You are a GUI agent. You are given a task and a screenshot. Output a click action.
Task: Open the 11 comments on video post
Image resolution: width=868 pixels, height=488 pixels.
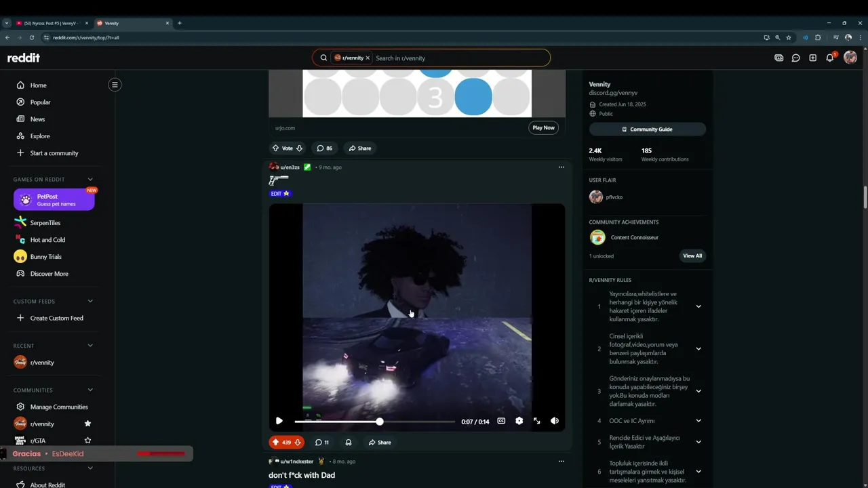click(x=322, y=443)
